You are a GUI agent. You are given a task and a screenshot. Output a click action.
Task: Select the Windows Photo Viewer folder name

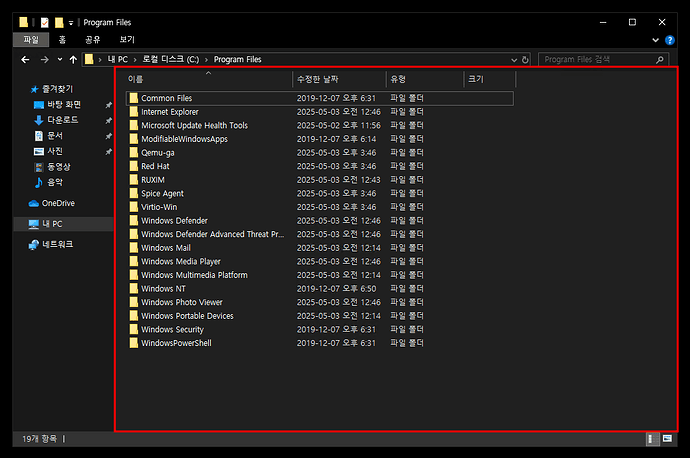tap(182, 302)
